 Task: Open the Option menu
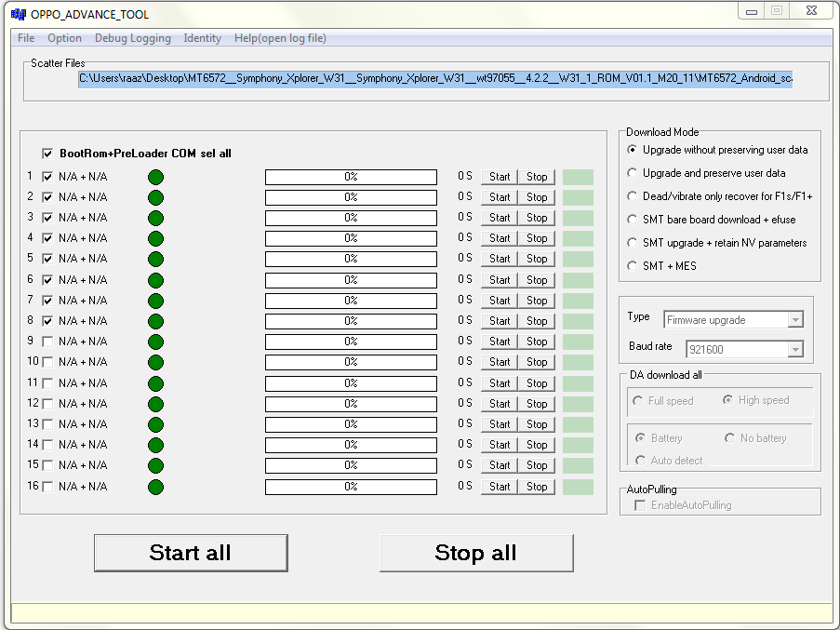64,38
